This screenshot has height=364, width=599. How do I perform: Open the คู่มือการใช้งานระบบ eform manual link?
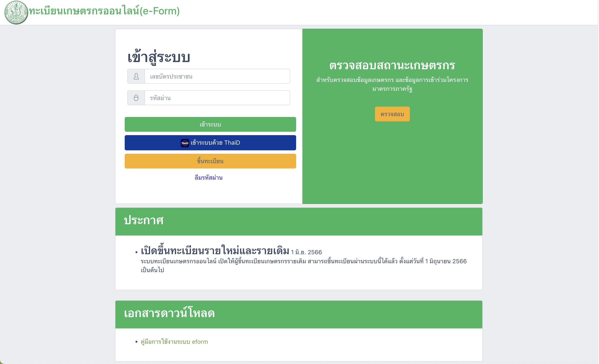pos(174,342)
